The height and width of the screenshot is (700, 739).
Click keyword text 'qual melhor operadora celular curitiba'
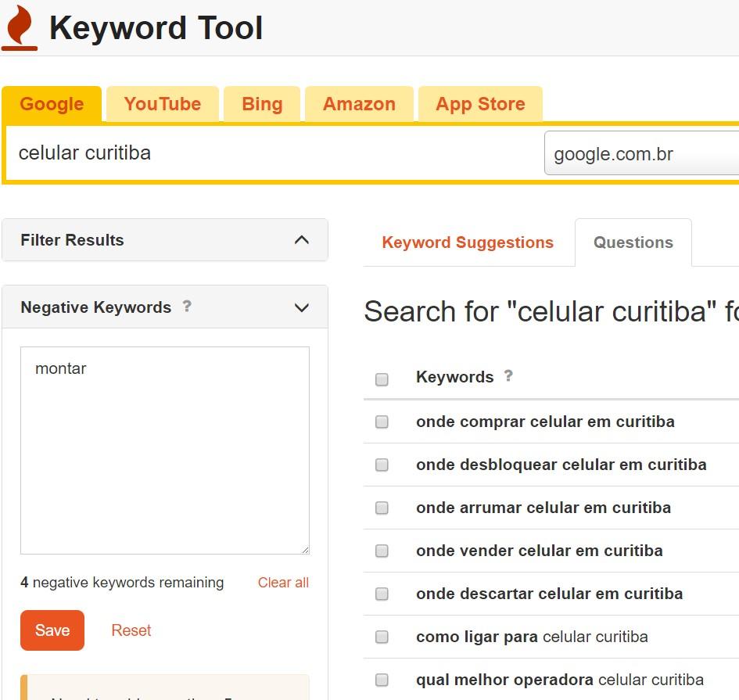point(560,680)
